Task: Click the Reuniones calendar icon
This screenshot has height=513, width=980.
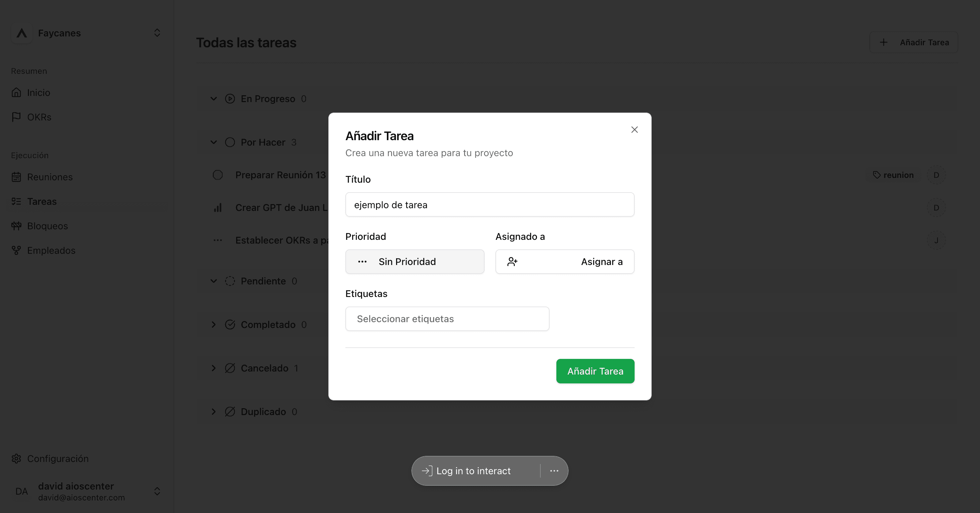Action: (16, 177)
